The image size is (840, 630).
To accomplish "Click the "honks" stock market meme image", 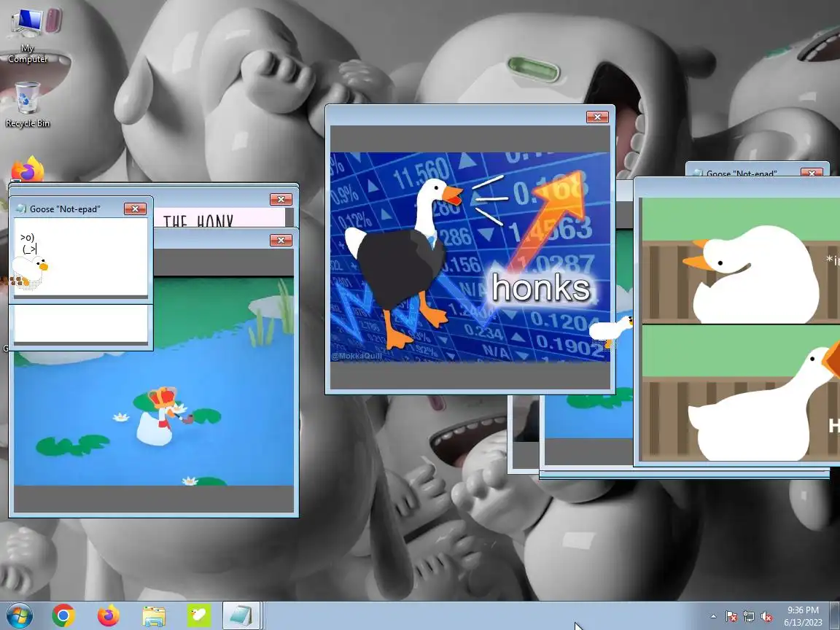I will (470, 257).
